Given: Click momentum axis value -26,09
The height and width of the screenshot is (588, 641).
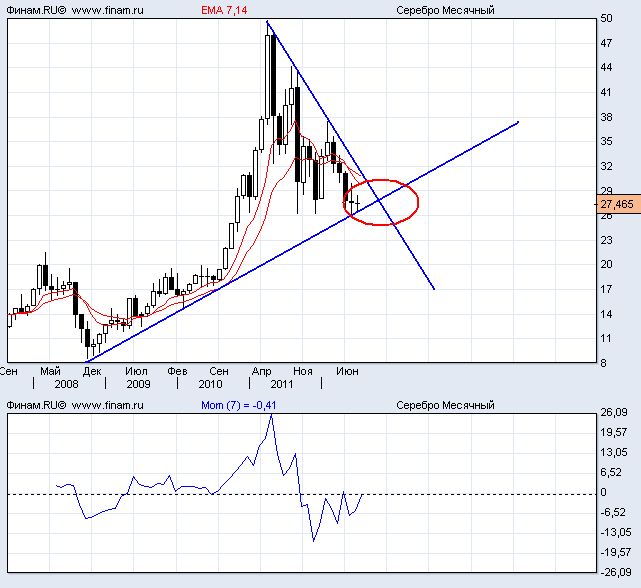Looking at the screenshot, I should pyautogui.click(x=616, y=572).
